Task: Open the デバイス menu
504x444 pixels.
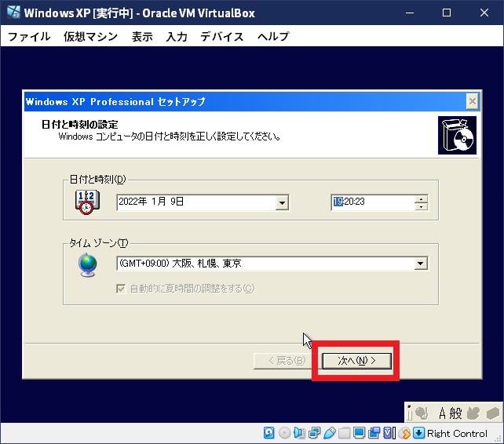Action: tap(222, 36)
